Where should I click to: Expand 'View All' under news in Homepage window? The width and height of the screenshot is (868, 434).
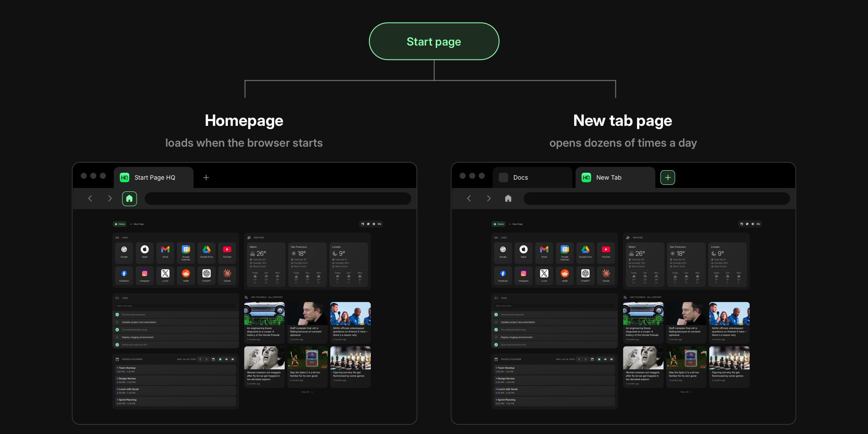coord(307,392)
